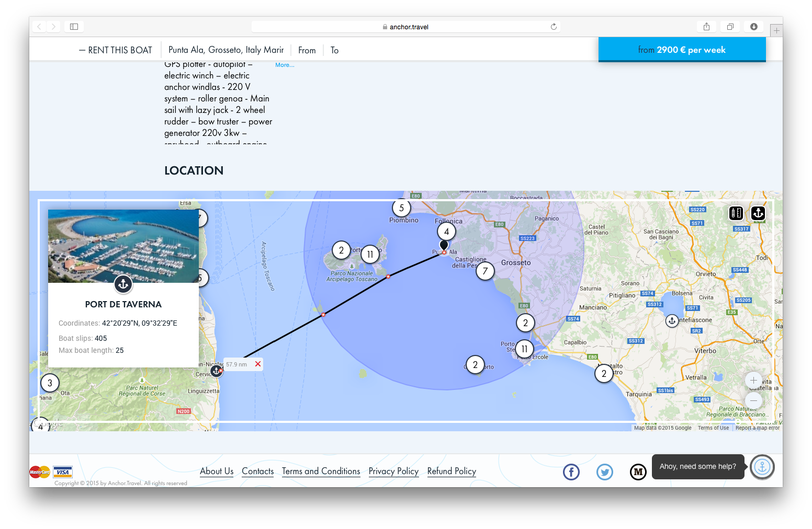Open the About Us link
Image resolution: width=812 pixels, height=529 pixels.
click(217, 471)
